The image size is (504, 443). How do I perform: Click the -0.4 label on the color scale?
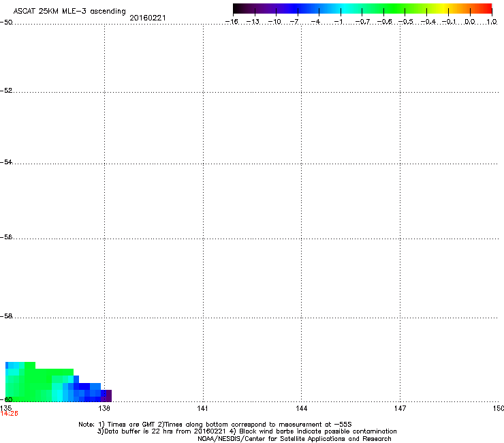coord(428,22)
